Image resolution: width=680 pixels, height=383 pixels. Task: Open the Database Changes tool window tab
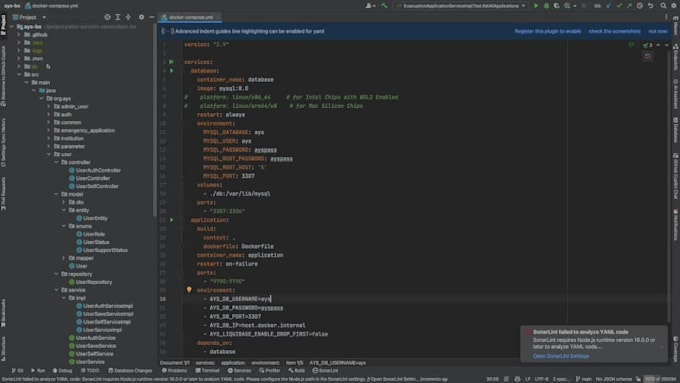tap(130, 370)
